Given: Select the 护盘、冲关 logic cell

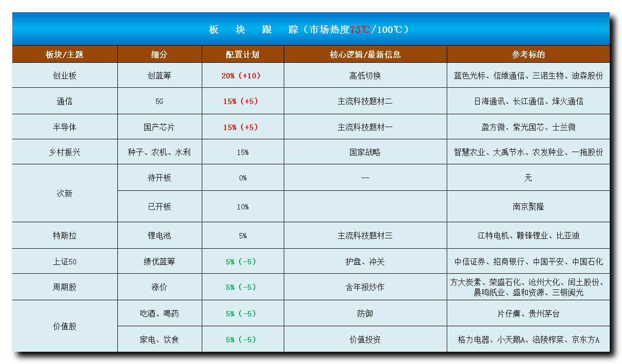Looking at the screenshot, I should [365, 261].
